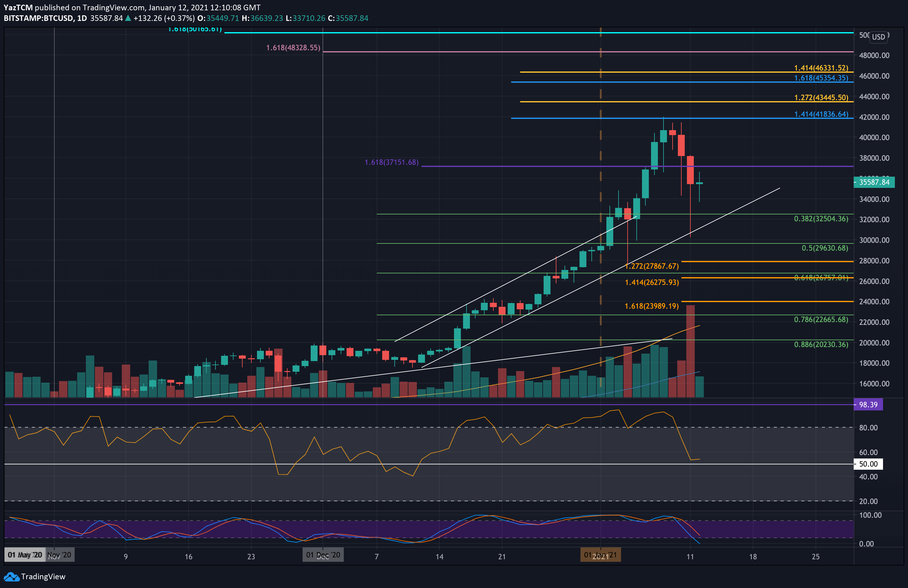Click the 01 Jan '21 date marker
The image size is (908, 588).
pyautogui.click(x=600, y=555)
